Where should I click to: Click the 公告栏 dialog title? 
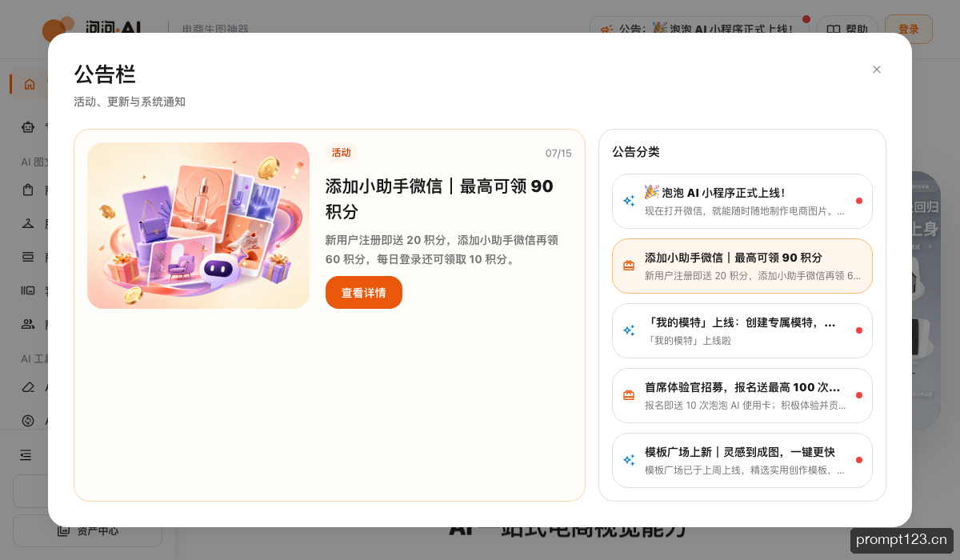(x=105, y=74)
